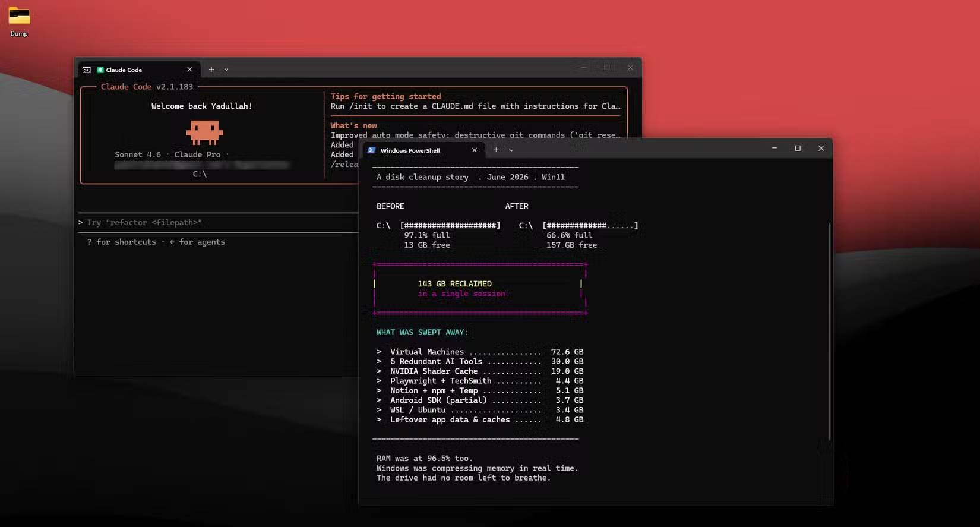
Task: Open the Dump folder on the desktop
Action: [19, 21]
